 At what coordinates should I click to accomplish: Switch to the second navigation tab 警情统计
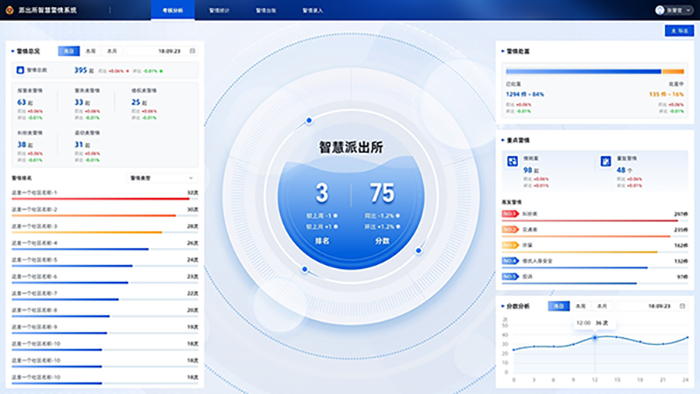coord(219,10)
